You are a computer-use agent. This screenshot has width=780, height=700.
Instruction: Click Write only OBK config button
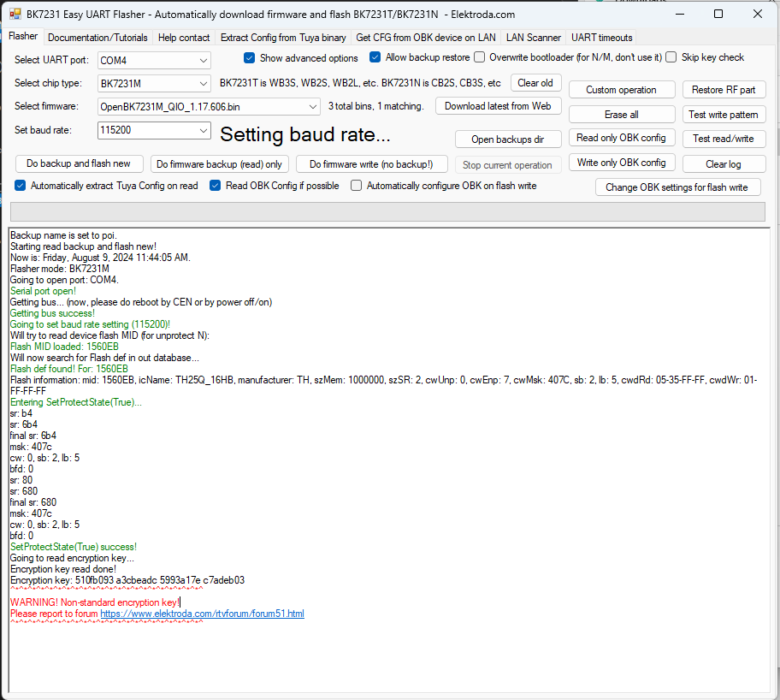621,163
